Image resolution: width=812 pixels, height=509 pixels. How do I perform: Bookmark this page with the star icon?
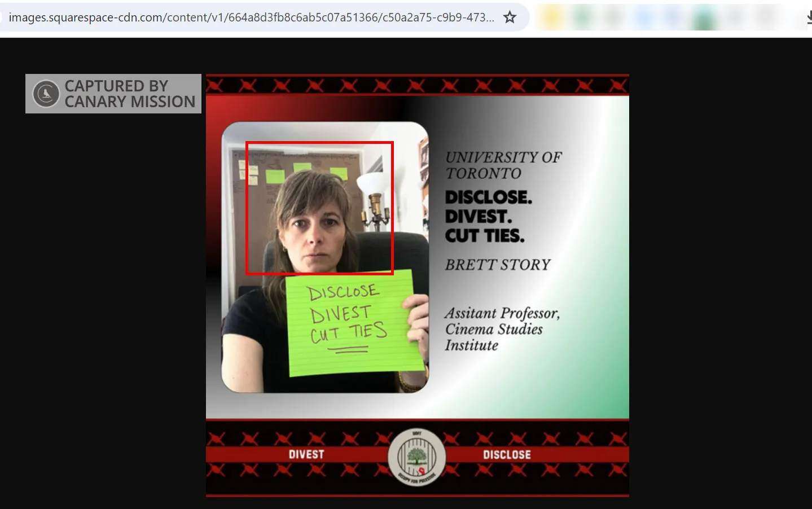coord(510,17)
